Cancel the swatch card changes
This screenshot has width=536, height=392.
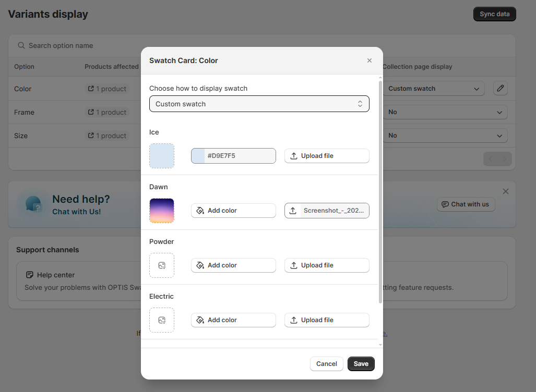[327, 364]
